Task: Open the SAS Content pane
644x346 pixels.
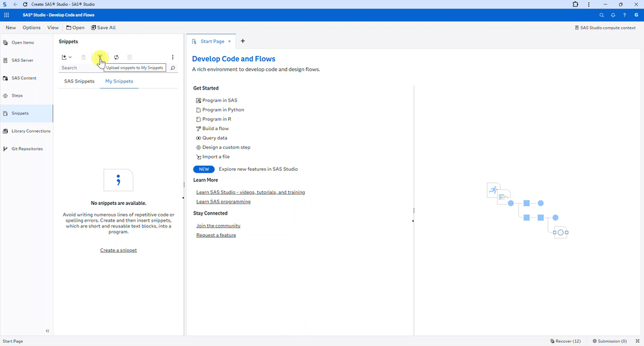Action: point(26,78)
